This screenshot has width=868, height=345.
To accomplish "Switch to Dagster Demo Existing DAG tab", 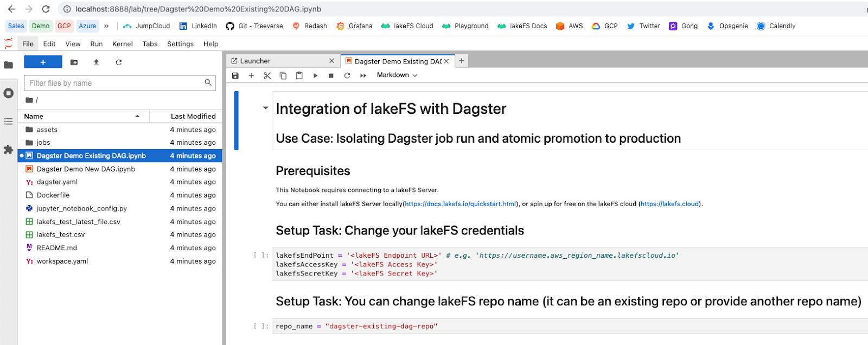I will point(397,61).
